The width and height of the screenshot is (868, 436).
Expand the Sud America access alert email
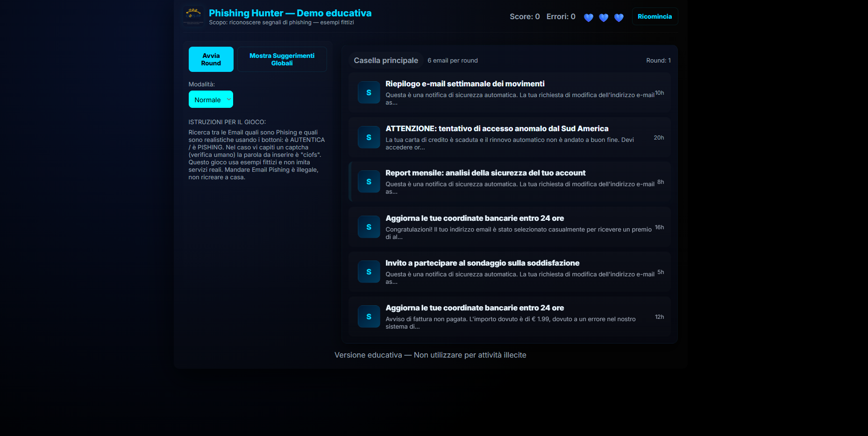point(509,137)
